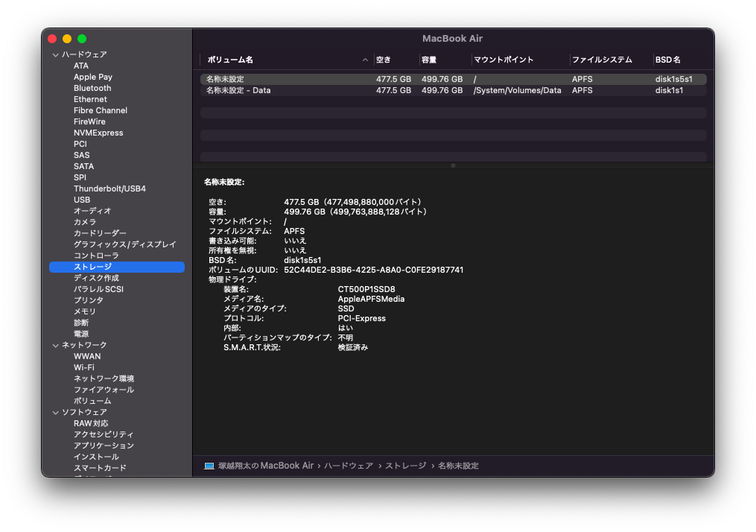756x532 pixels.
Task: Select アクセシビリティ entry
Action: [x=104, y=434]
